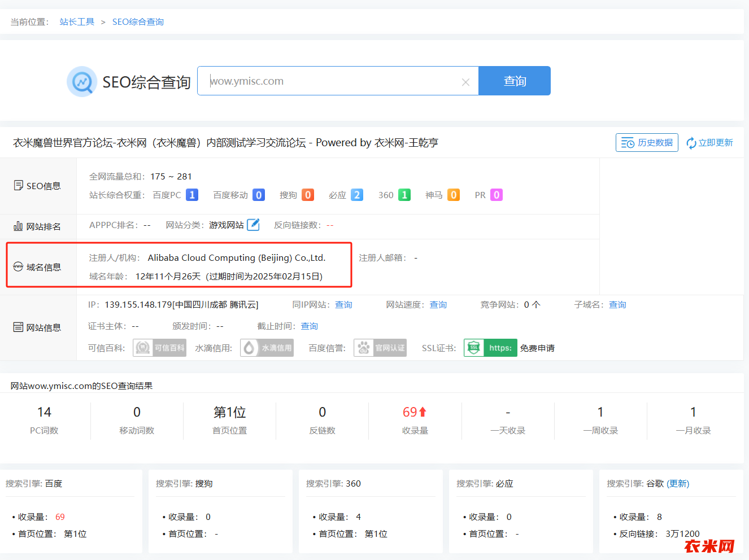Click the 第1位 首页位置 stat
749x560 pixels.
click(229, 421)
